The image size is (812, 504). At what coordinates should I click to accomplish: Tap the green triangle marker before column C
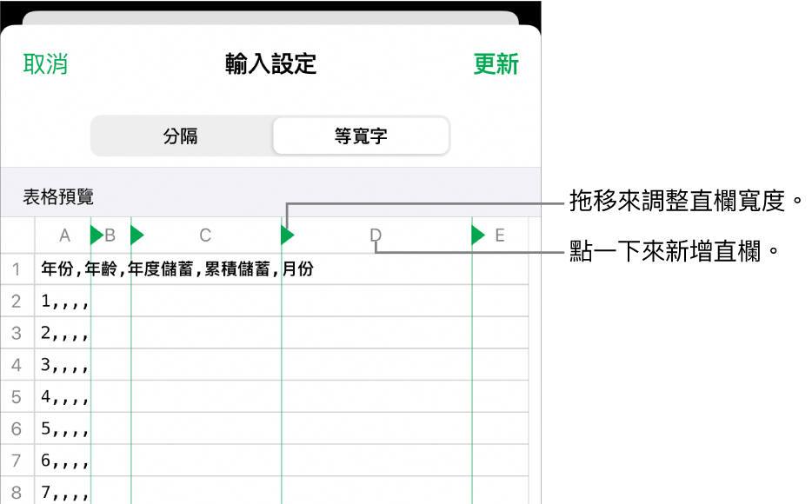point(136,235)
